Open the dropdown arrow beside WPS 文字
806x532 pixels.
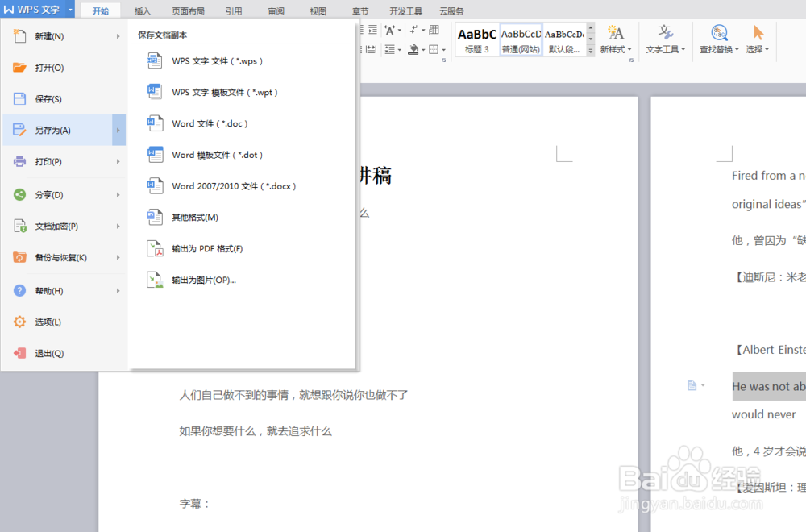pyautogui.click(x=70, y=9)
